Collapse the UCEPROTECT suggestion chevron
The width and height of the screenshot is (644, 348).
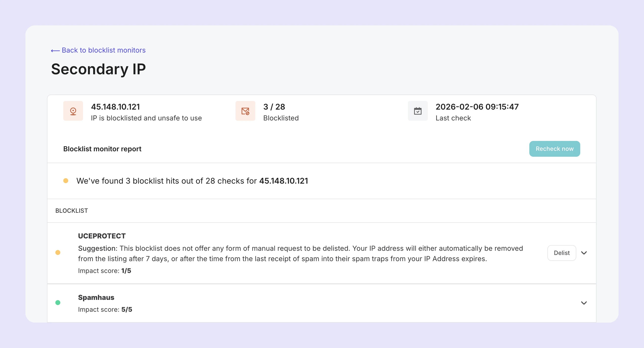click(x=584, y=253)
